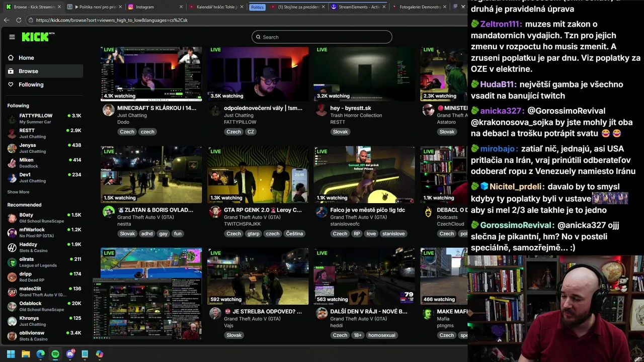Reload the page with refresh icon
This screenshot has height=362, width=644.
19,20
